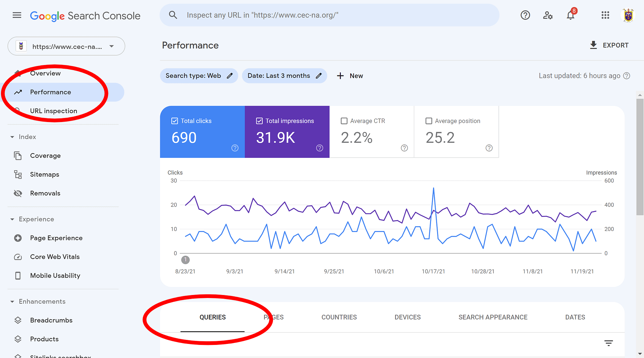Collapse the Experience section
Screen dimensions: 644x358
click(12, 219)
